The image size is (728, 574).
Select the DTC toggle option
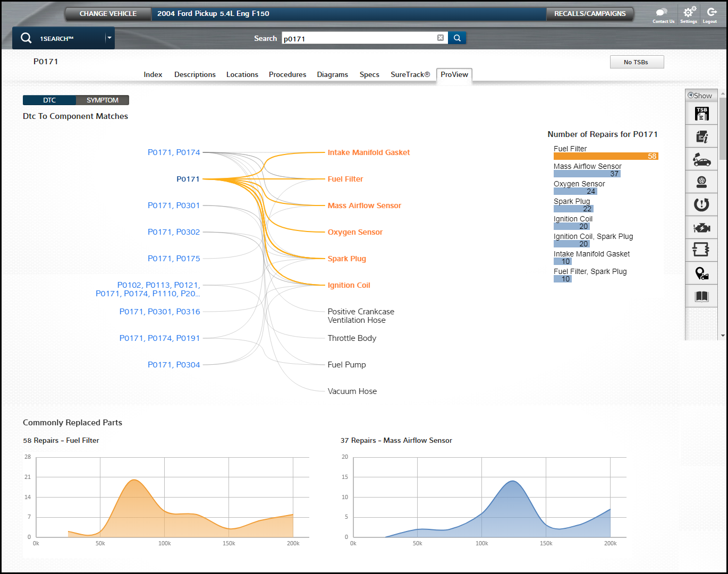point(49,100)
